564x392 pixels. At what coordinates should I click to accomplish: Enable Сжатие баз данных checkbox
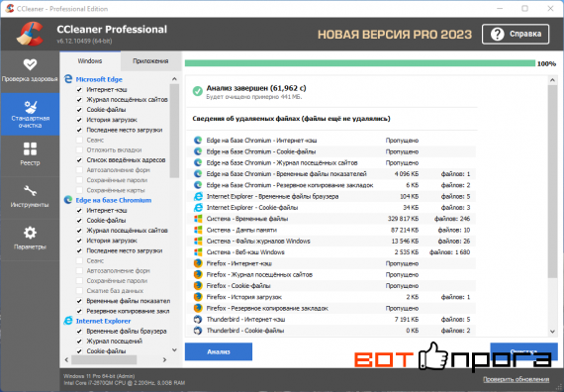click(x=79, y=291)
